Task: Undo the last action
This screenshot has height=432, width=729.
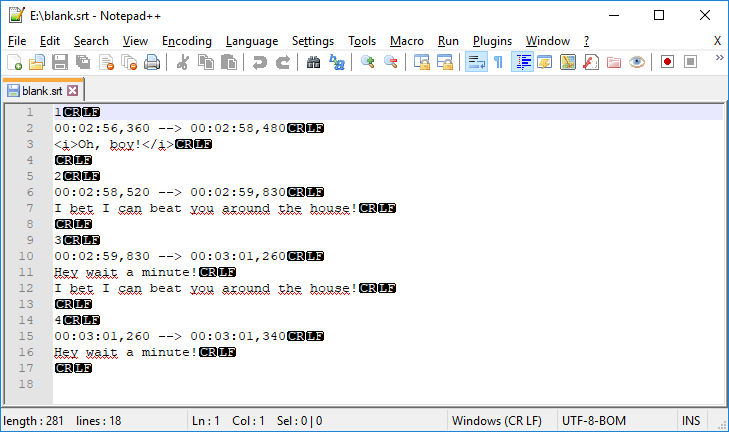Action: click(259, 62)
